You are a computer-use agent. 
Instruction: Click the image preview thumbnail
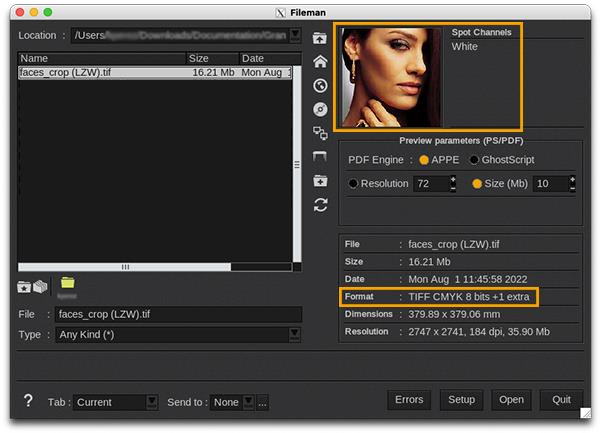coord(390,77)
